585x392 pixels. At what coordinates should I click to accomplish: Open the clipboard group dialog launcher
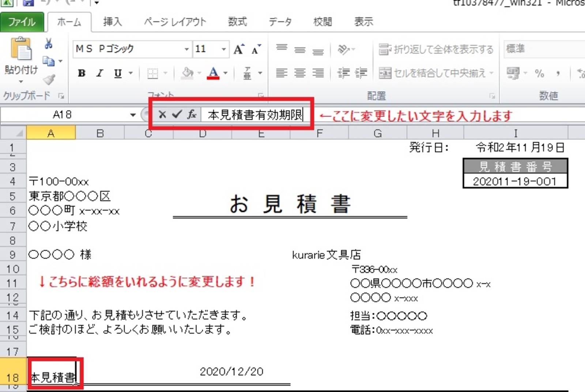click(x=61, y=96)
